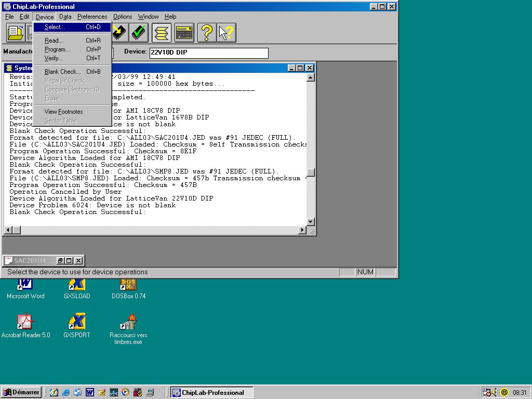
Task: Click the pencil notepad quick launch icon
Action: tap(54, 393)
